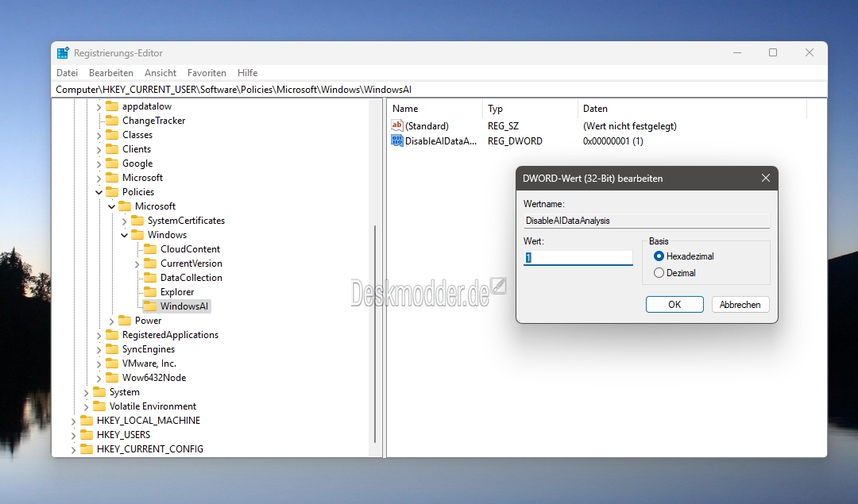Maximize the Registrierungs-Editor window
The height and width of the screenshot is (504, 858).
[773, 52]
